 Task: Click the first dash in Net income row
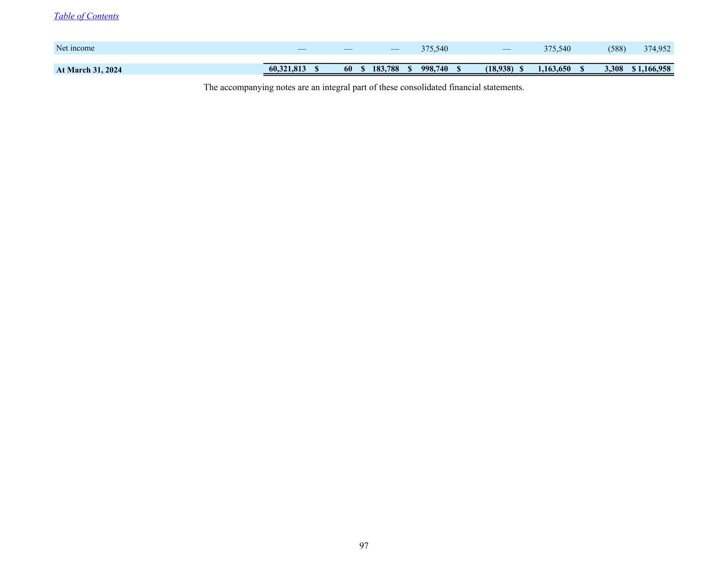(302, 49)
